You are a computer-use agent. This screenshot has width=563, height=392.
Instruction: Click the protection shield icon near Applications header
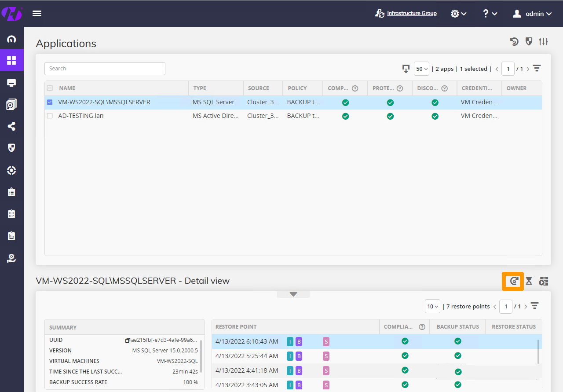[x=529, y=41]
